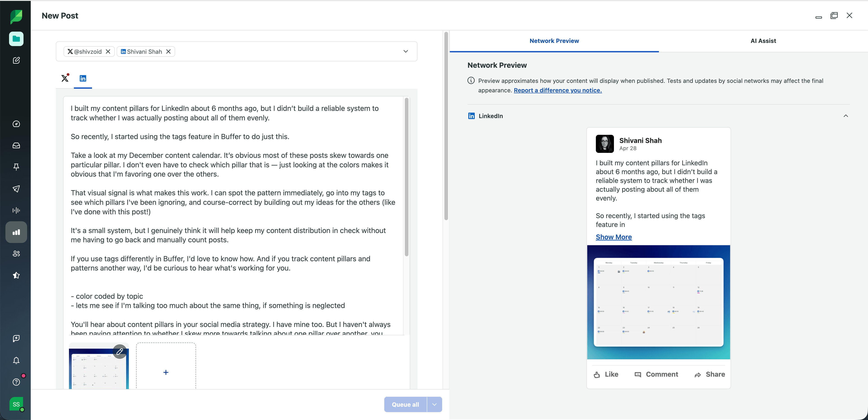The width and height of the screenshot is (868, 420).
Task: Open publishing paper plane icon in sidebar
Action: tap(16, 189)
